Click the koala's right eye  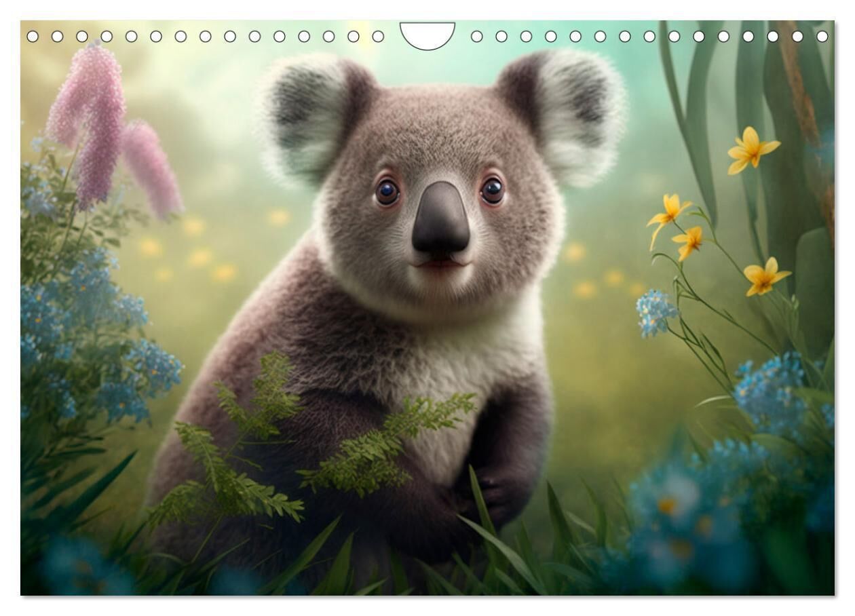pos(492,190)
